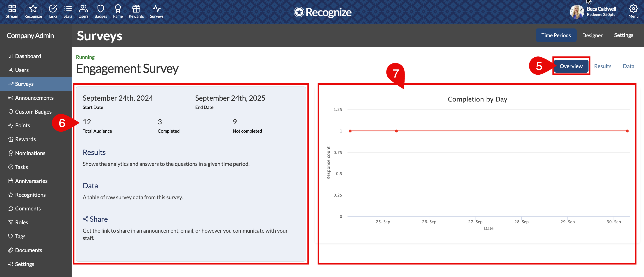
Task: Select the Data tab beside Results
Action: 628,66
